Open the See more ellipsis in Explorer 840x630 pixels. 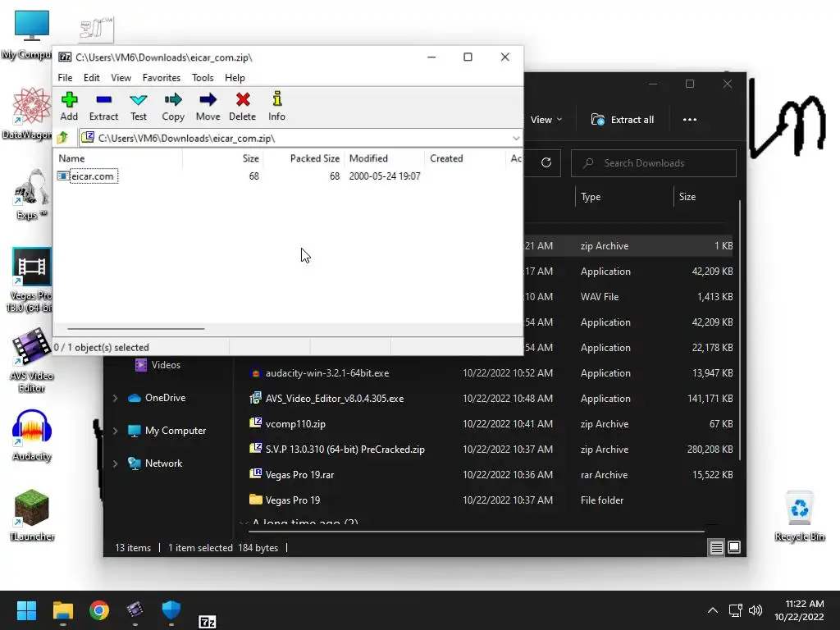[689, 120]
